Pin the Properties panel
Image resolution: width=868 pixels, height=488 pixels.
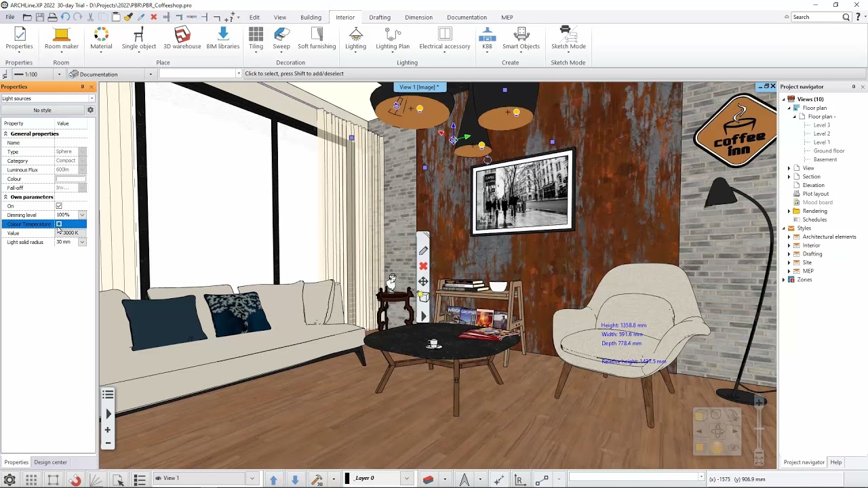tap(83, 87)
